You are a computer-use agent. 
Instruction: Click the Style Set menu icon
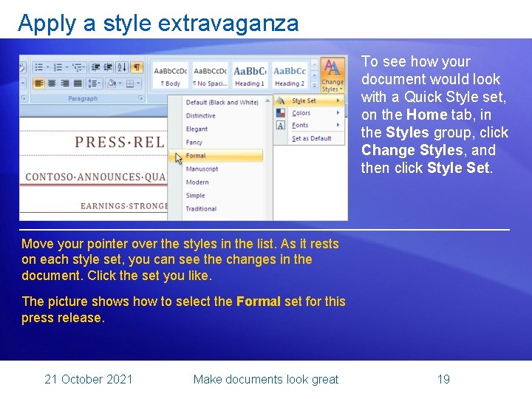(281, 100)
